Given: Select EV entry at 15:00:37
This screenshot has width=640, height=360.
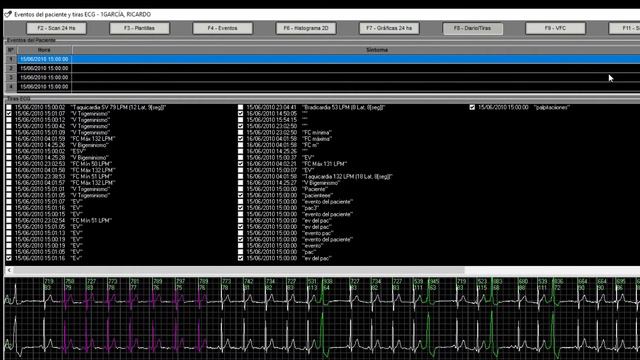Looking at the screenshot, I should [x=280, y=158].
